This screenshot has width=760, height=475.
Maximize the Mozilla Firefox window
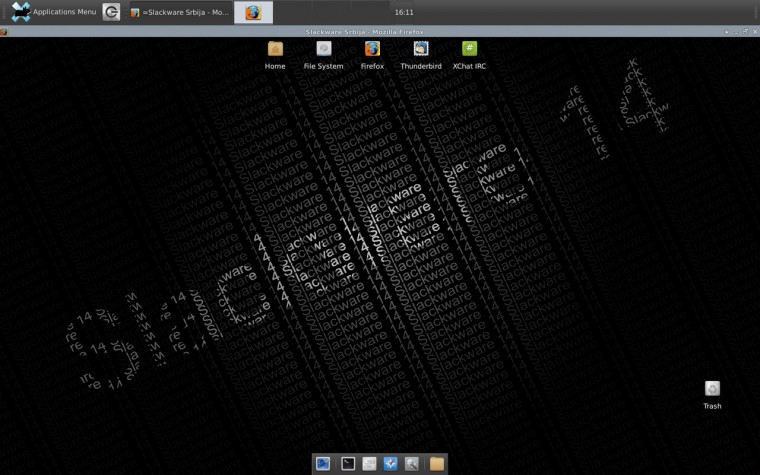point(745,32)
